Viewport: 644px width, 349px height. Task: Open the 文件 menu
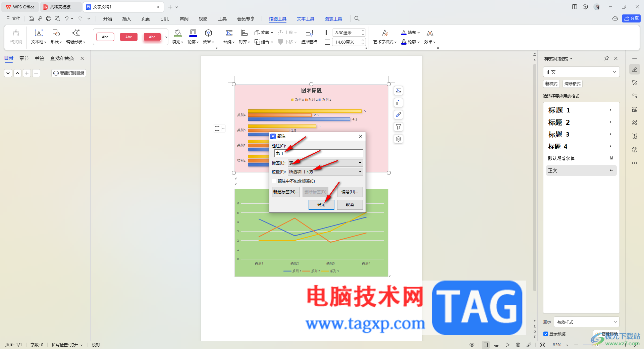pyautogui.click(x=13, y=18)
